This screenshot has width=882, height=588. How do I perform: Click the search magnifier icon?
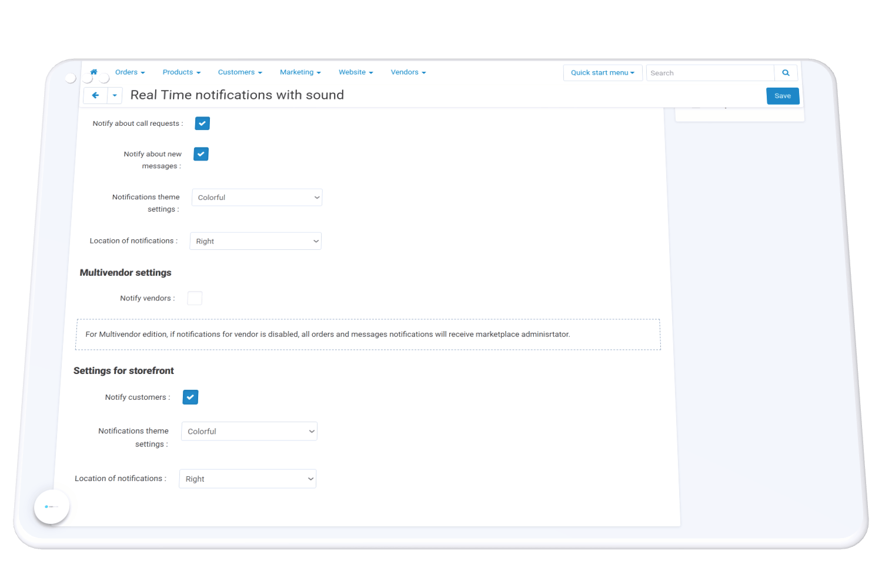pyautogui.click(x=786, y=73)
